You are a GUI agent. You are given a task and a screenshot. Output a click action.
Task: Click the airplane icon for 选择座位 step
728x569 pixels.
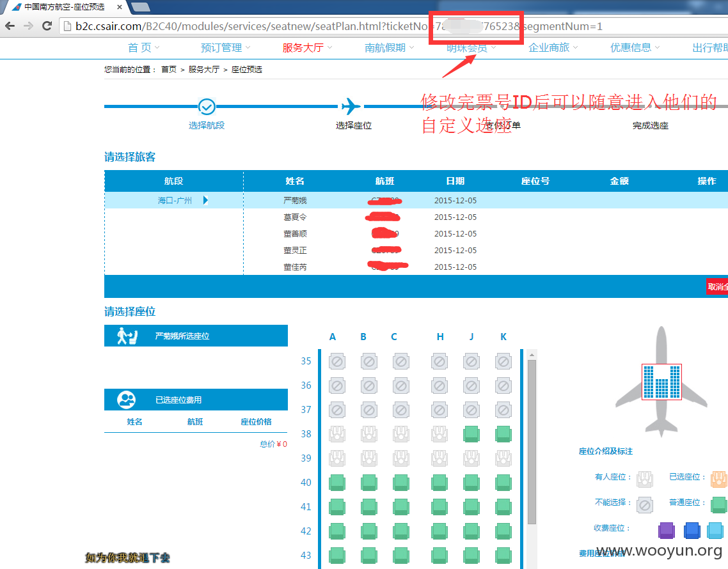click(x=351, y=106)
